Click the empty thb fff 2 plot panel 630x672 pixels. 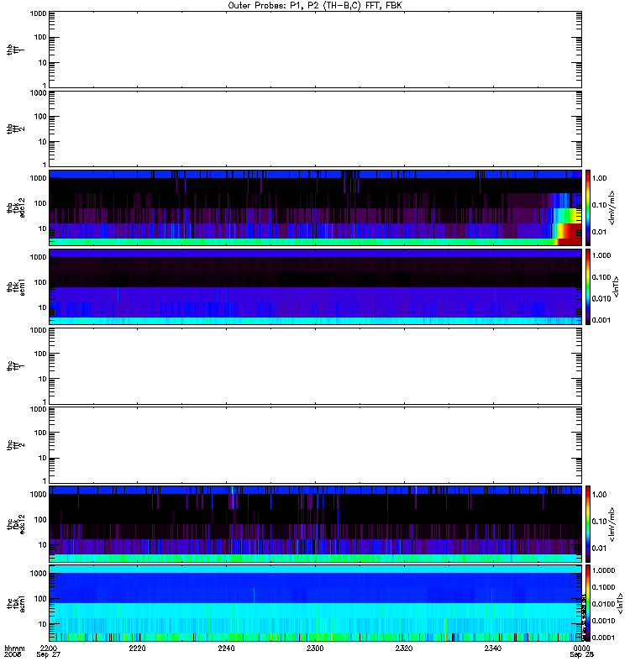click(x=316, y=129)
